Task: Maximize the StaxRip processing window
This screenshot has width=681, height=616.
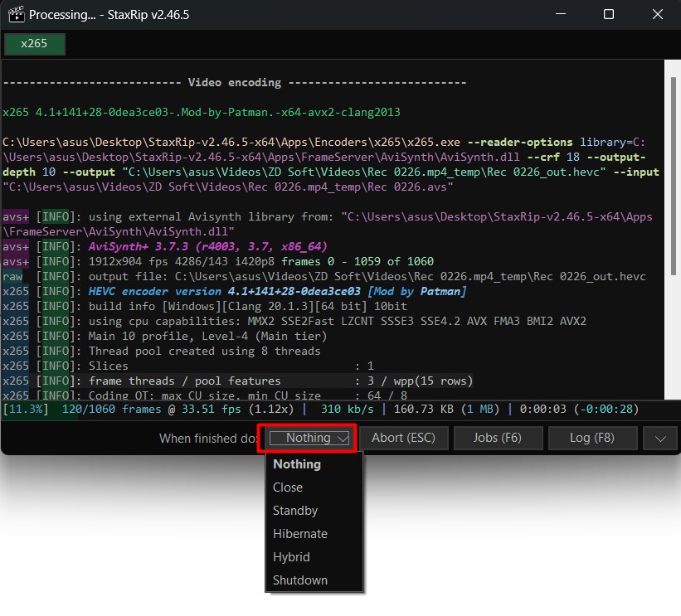Action: coord(609,14)
